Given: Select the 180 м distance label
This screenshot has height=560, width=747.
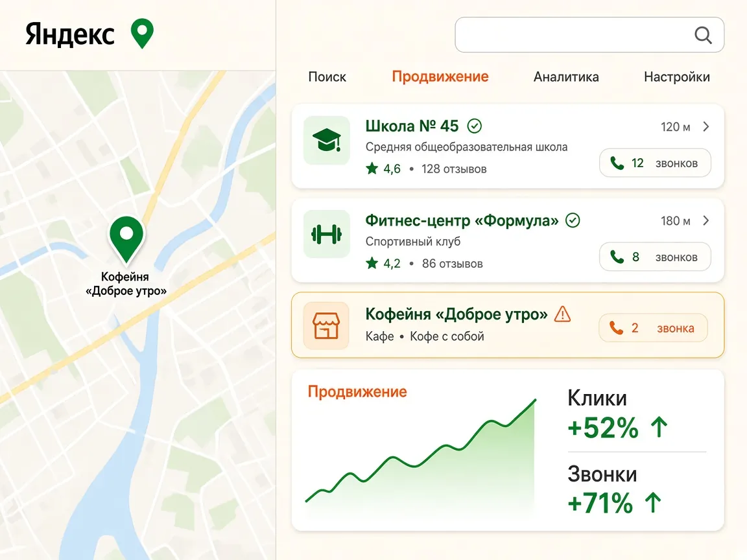Looking at the screenshot, I should 675,221.
